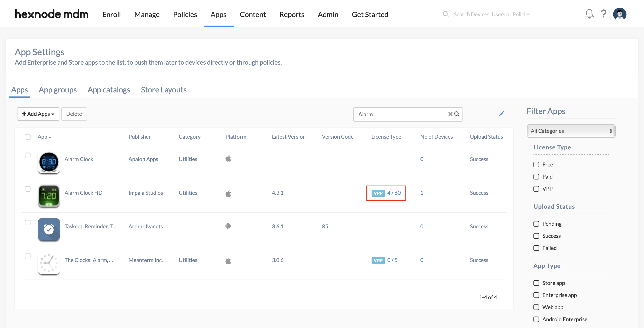Check the Success upload status filter

tap(536, 236)
